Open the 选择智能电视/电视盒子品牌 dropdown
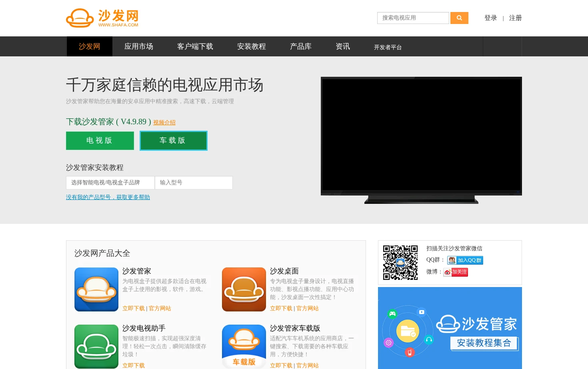This screenshot has height=369, width=588. [x=110, y=183]
